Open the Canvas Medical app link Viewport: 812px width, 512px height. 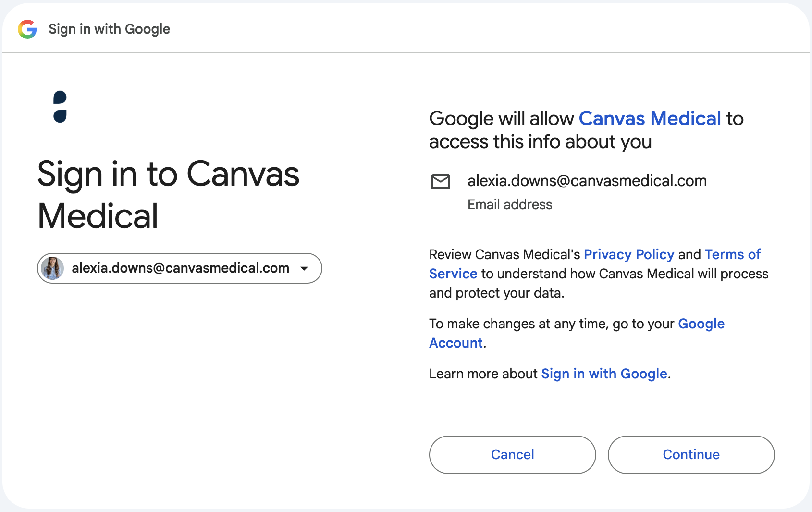pyautogui.click(x=650, y=118)
